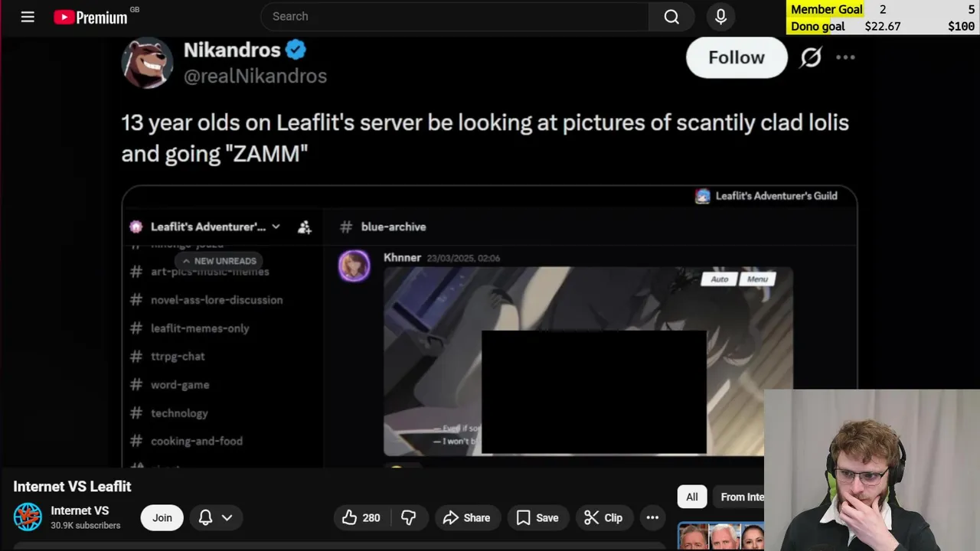Select the From Internet VS filter chip
This screenshot has width=980, height=551.
tap(740, 497)
